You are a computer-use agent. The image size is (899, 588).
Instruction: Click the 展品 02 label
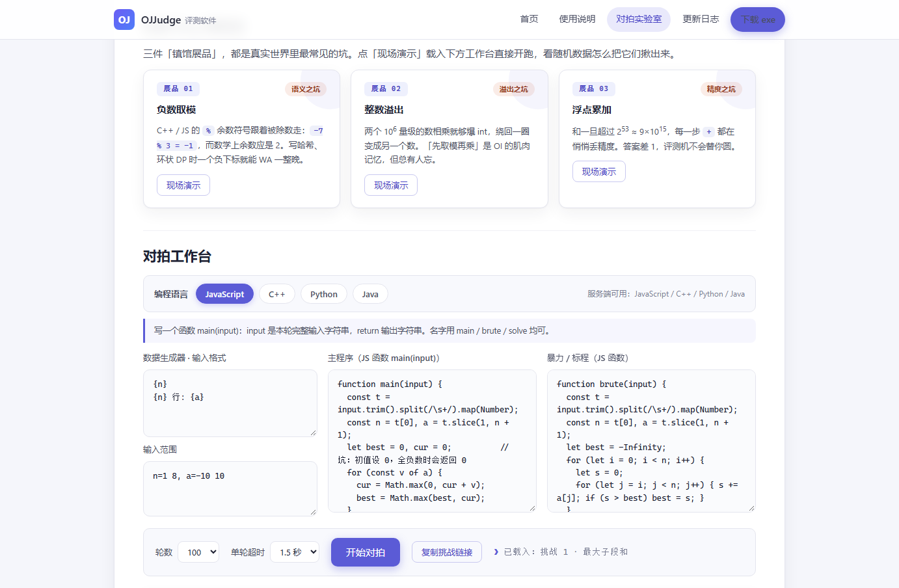[386, 88]
